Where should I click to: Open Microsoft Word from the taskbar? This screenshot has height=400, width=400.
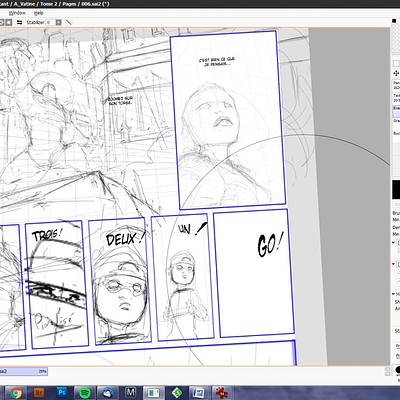click(199, 393)
